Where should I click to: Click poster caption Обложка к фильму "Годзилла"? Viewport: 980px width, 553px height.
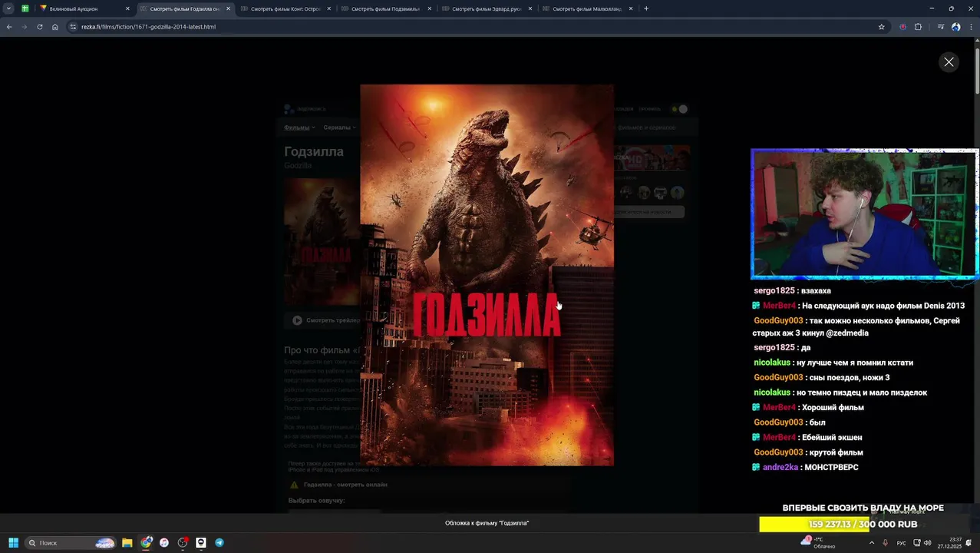(x=487, y=523)
